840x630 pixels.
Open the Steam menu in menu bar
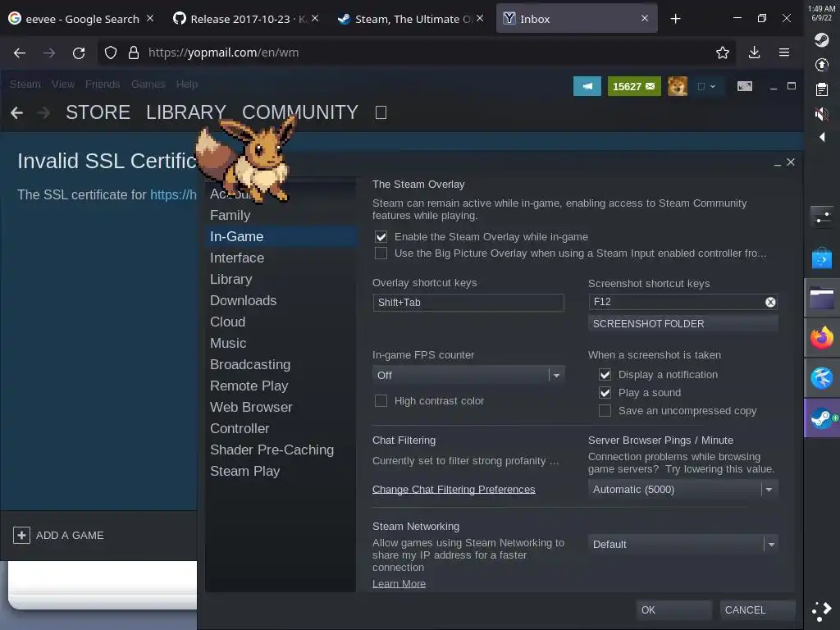25,84
